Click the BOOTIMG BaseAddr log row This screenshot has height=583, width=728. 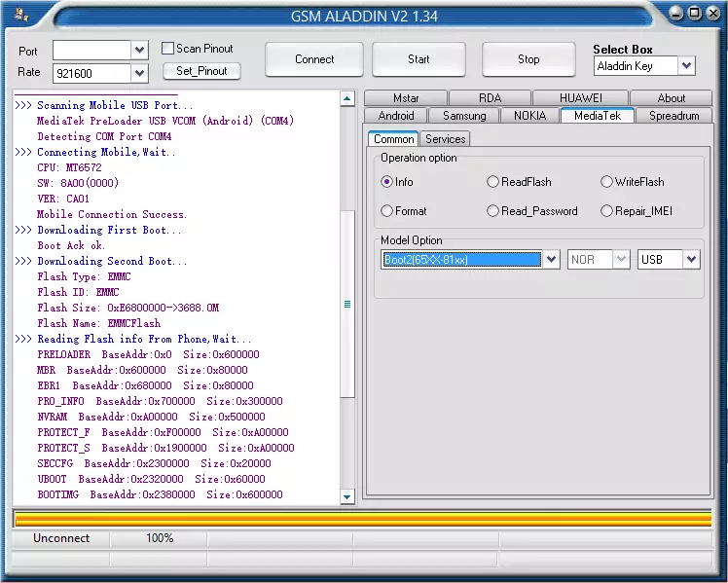pyautogui.click(x=160, y=494)
